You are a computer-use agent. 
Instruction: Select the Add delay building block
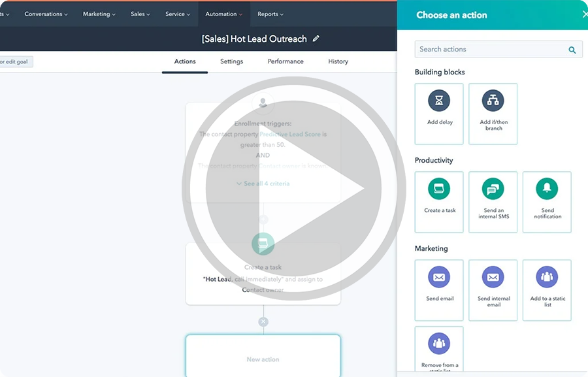click(x=439, y=114)
